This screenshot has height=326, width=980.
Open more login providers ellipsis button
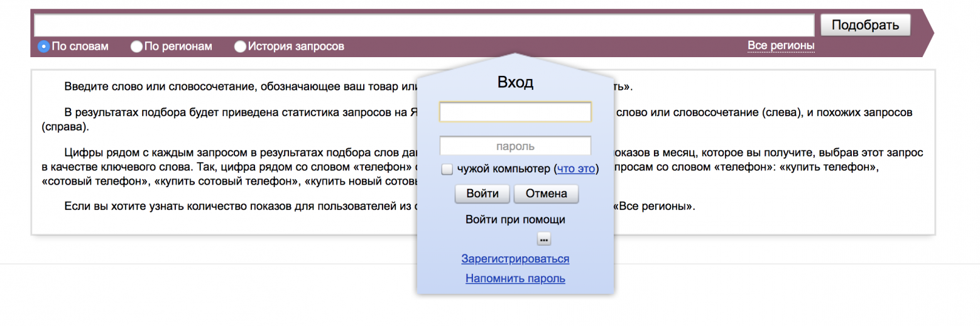pyautogui.click(x=544, y=239)
